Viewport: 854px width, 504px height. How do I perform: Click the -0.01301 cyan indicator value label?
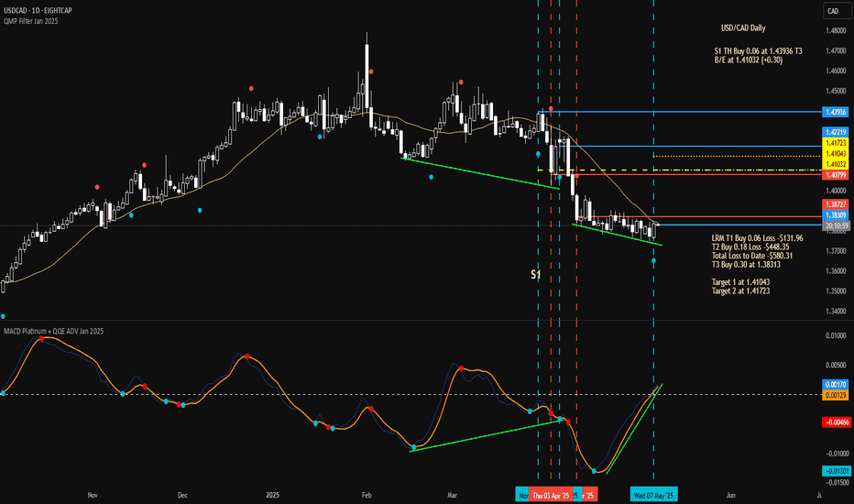coord(836,471)
